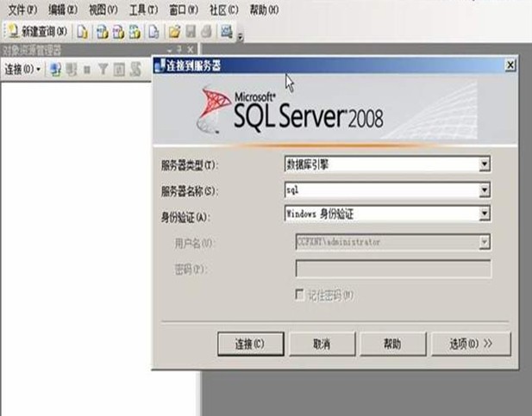The height and width of the screenshot is (416, 532).
Task: Click the SQL Server Compact Query icon
Action: point(153,32)
